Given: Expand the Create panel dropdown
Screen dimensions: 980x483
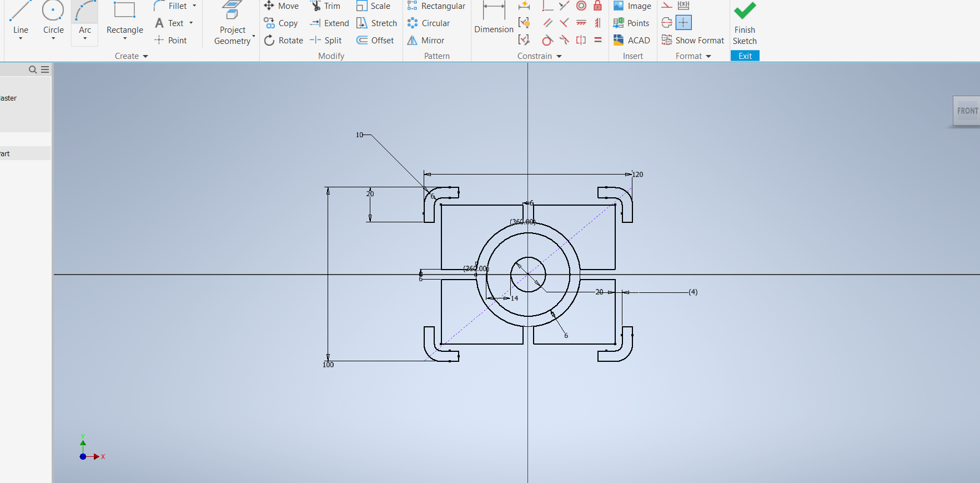Looking at the screenshot, I should click(x=145, y=56).
